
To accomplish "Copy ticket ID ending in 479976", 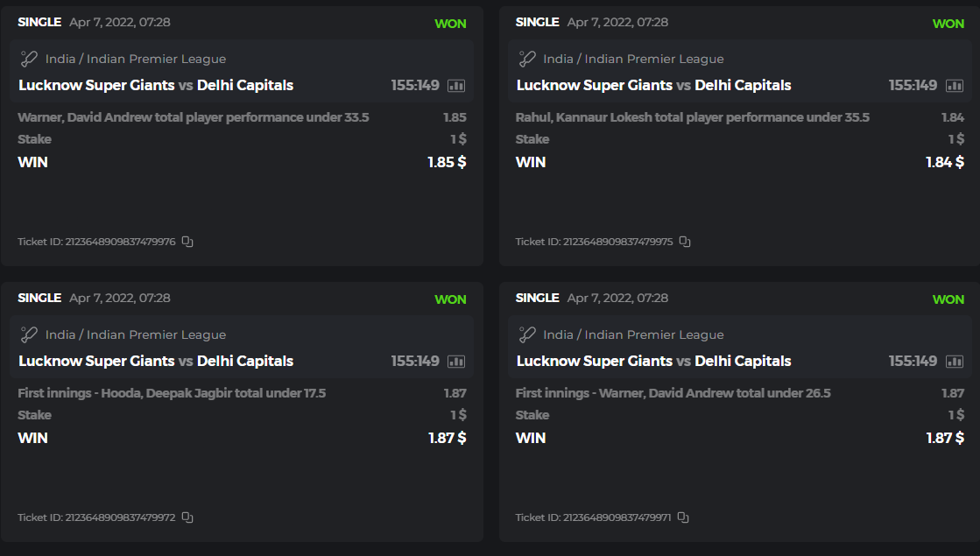I will 187,242.
